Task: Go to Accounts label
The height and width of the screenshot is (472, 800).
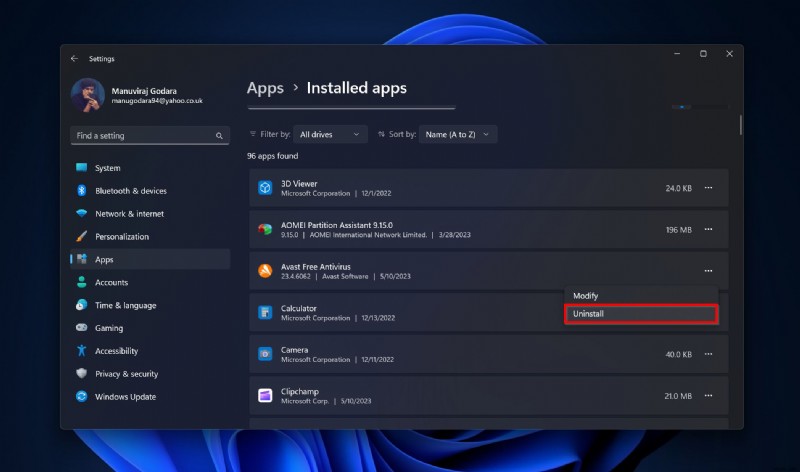Action: [x=111, y=283]
